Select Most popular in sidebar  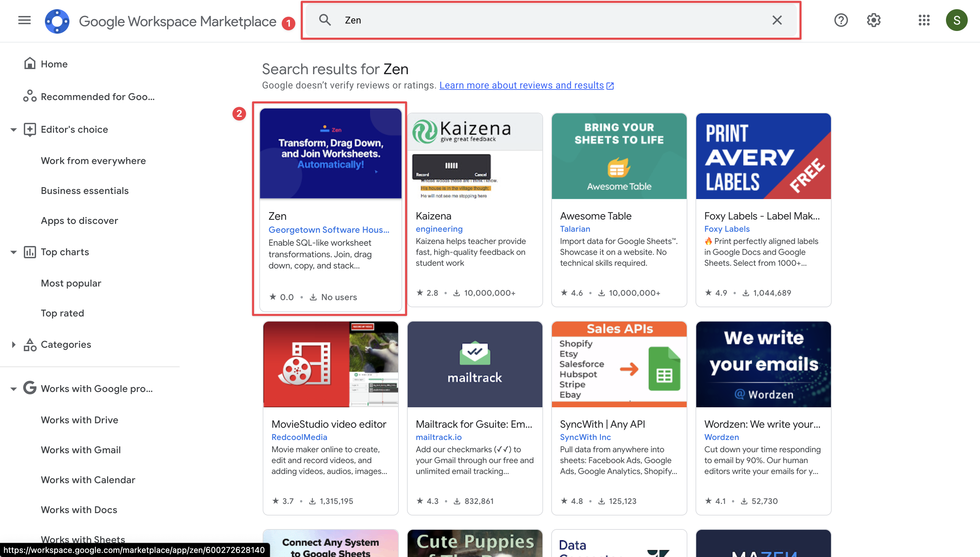(71, 283)
